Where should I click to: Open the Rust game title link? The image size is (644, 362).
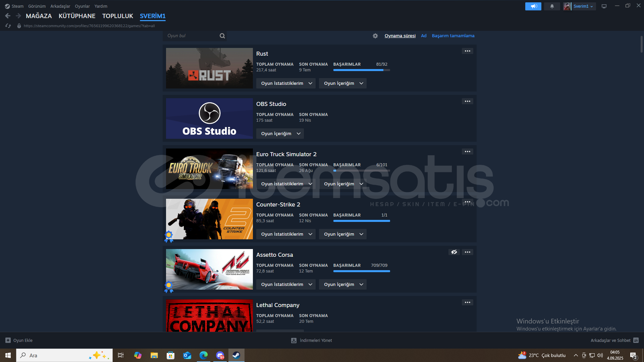pyautogui.click(x=262, y=54)
